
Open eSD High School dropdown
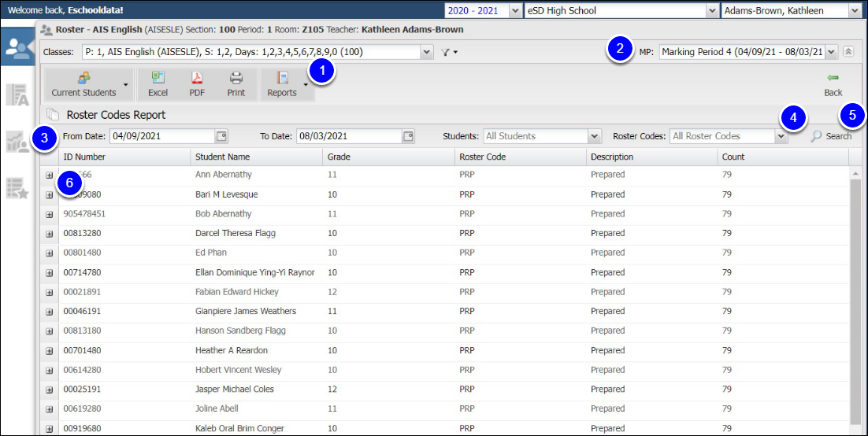pos(712,10)
